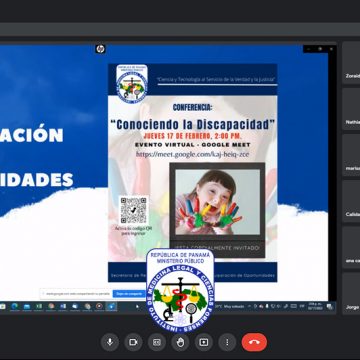Open the round red recorder taskbar icon
Viewport: 360px width, 360px height.
click(x=99, y=306)
